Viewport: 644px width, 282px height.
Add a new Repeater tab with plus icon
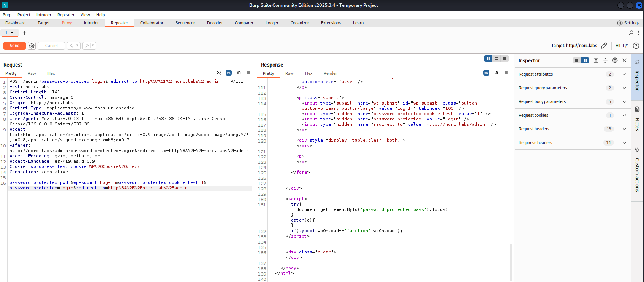pyautogui.click(x=24, y=33)
